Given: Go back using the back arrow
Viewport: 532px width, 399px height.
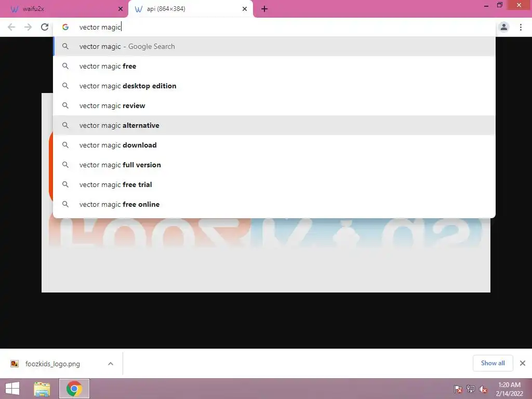Looking at the screenshot, I should [11, 27].
